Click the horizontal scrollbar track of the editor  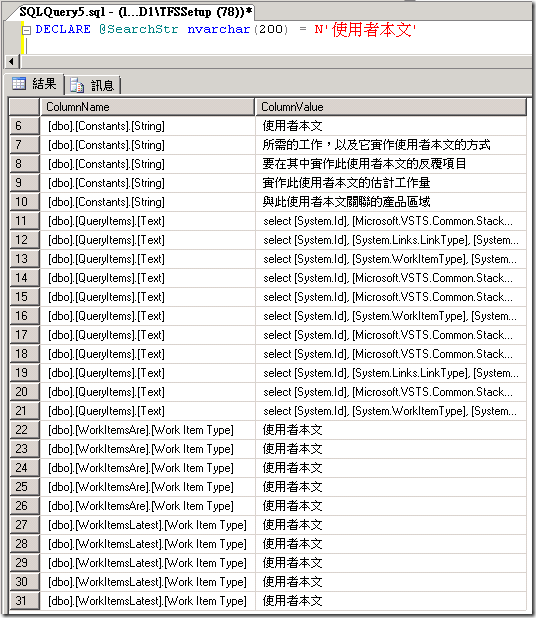276,61
